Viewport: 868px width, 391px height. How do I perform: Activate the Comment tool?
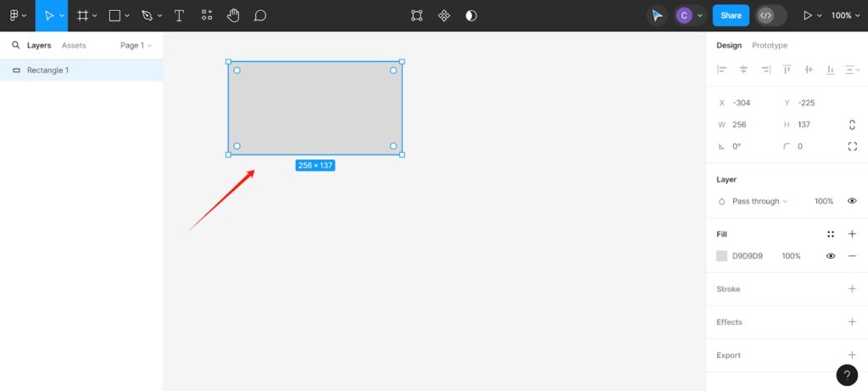pos(260,15)
